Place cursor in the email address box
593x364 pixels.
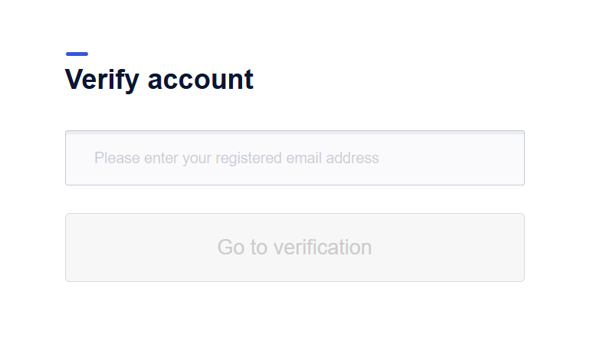[295, 158]
